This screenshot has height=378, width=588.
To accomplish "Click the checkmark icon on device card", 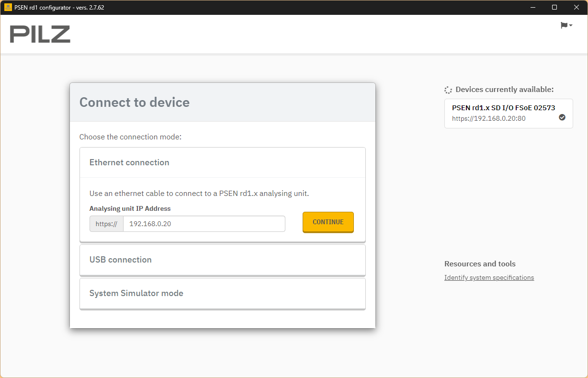I will 562,117.
